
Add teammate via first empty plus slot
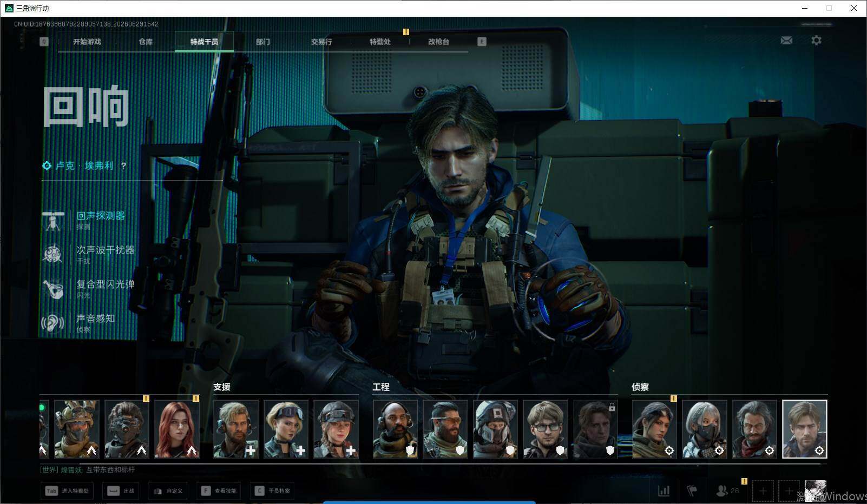(763, 491)
